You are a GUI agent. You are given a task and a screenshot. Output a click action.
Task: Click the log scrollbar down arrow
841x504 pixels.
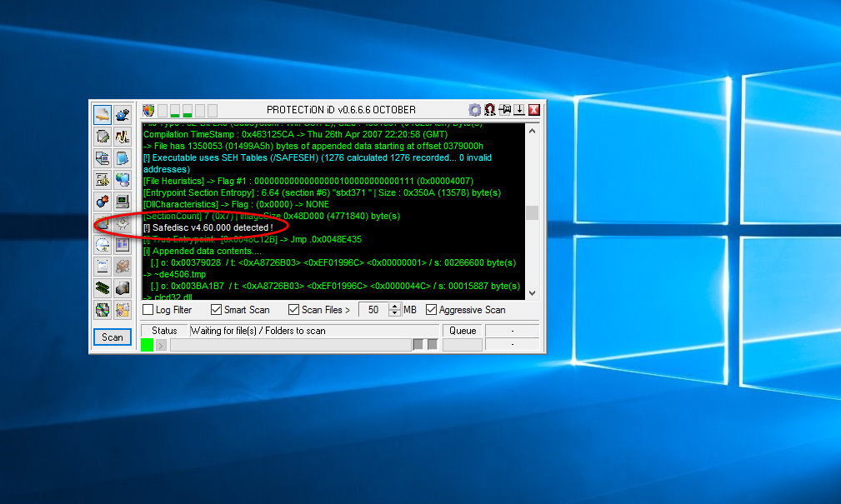[532, 292]
